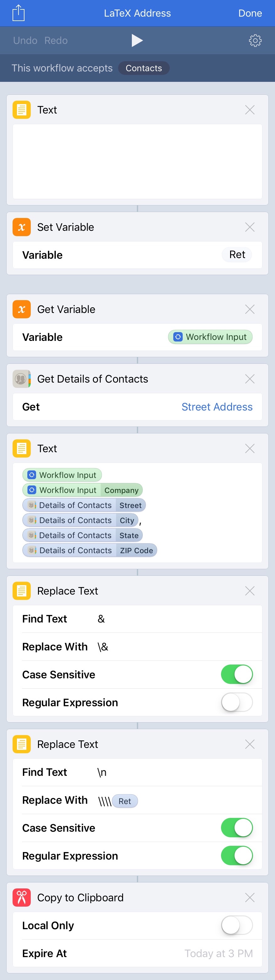The image size is (275, 980).
Task: Disable Regular Expression for newline replacement
Action: [237, 856]
